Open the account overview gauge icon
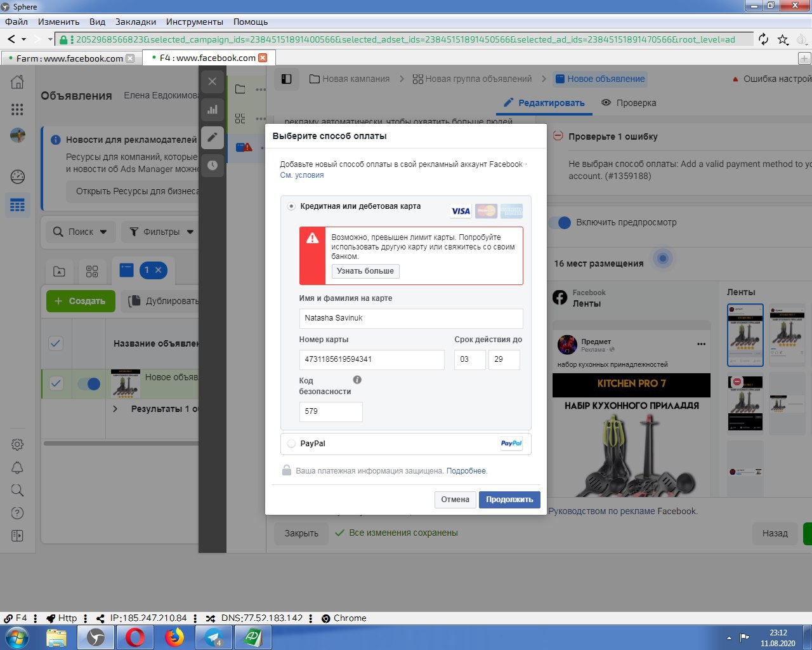Viewport: 812px width, 650px height. 18,176
